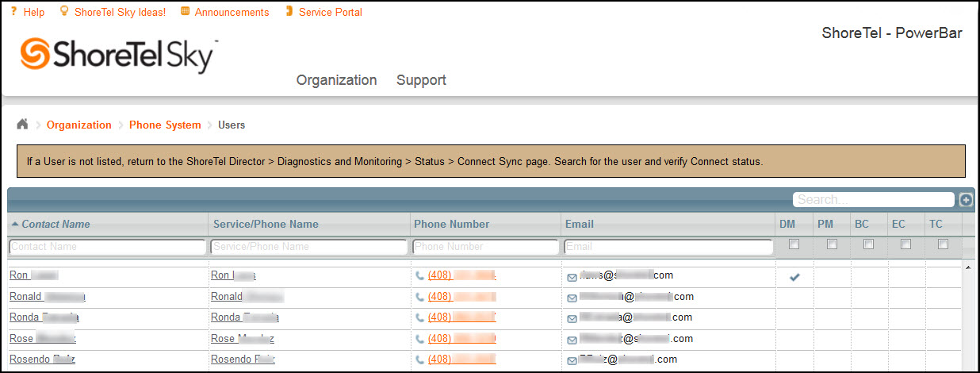
Task: Click the ShoreTel Sky logo
Action: (x=119, y=55)
